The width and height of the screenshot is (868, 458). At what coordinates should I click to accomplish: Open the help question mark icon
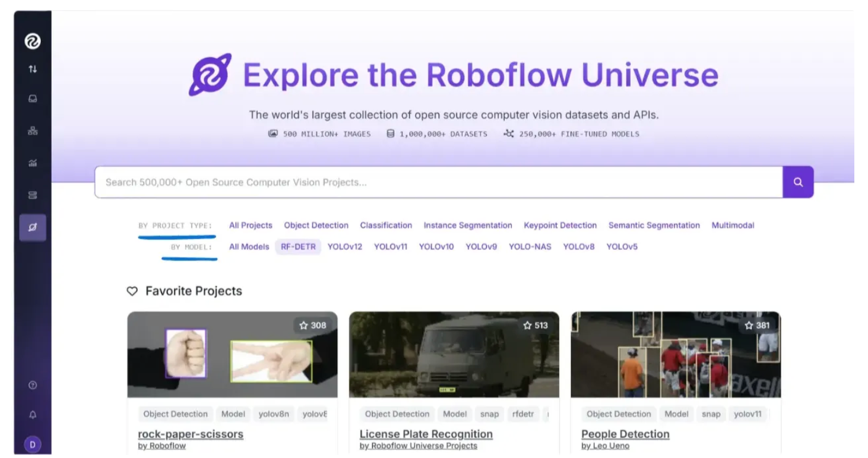point(33,385)
